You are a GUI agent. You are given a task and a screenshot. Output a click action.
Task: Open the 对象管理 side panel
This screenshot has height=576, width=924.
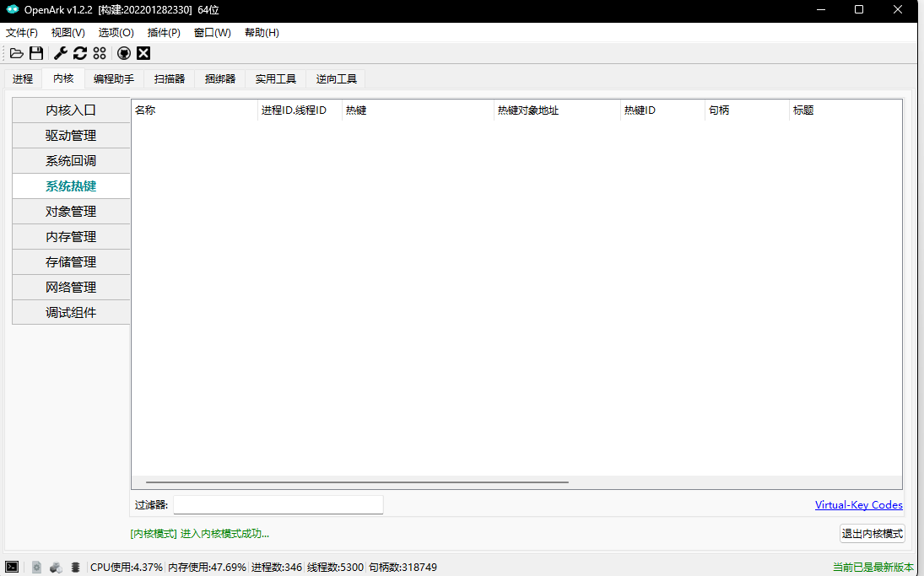pos(71,212)
